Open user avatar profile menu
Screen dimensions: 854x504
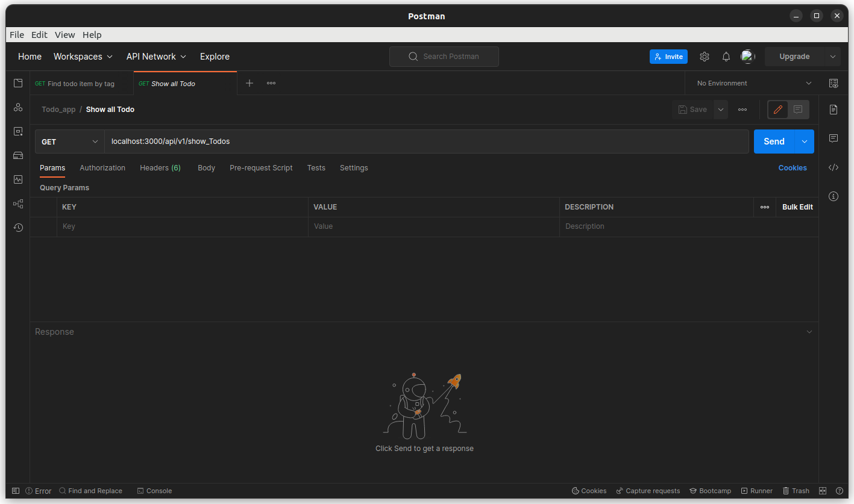pyautogui.click(x=748, y=57)
